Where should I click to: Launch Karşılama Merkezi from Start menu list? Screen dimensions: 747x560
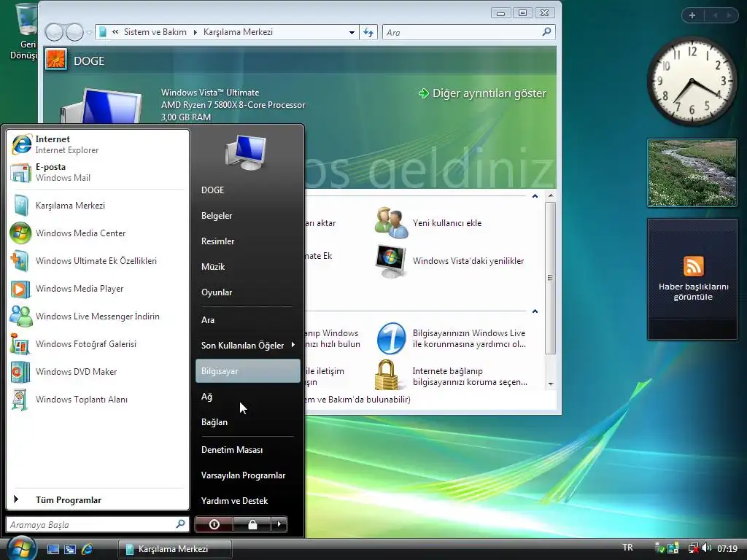click(98, 205)
